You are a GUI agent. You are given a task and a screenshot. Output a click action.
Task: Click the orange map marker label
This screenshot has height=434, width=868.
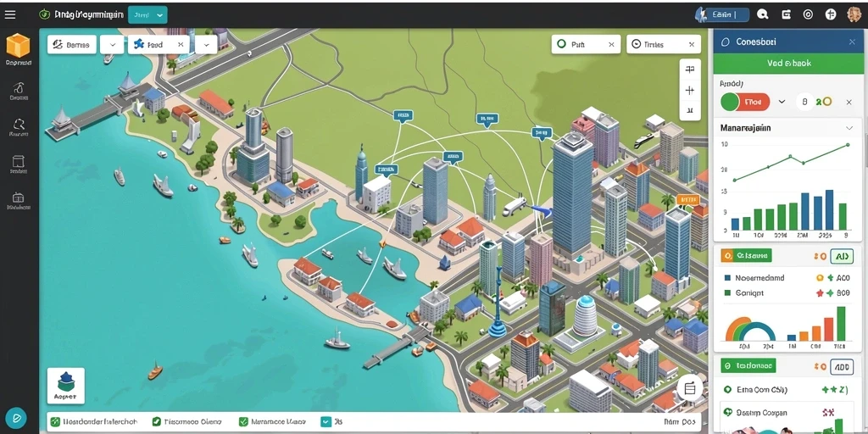coord(688,199)
